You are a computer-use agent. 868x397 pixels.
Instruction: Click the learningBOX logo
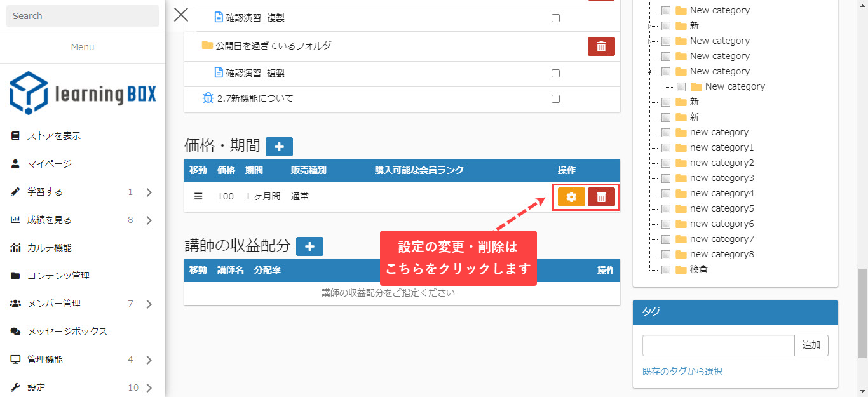83,93
